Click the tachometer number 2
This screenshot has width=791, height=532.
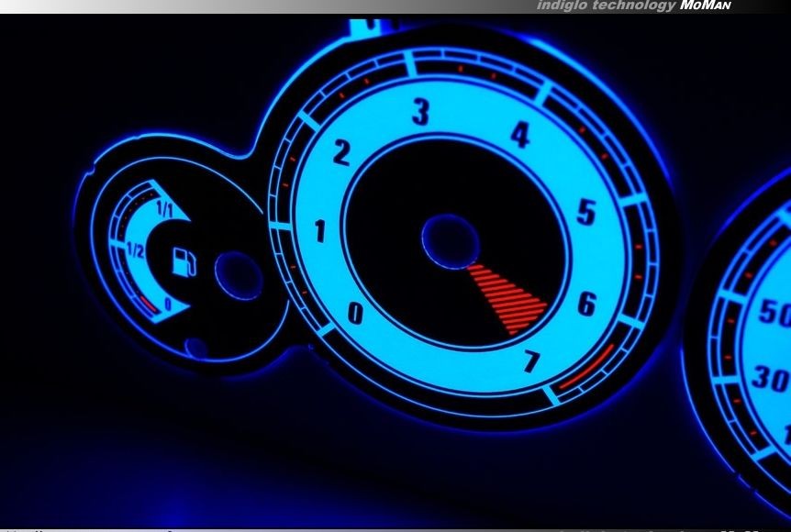click(341, 153)
